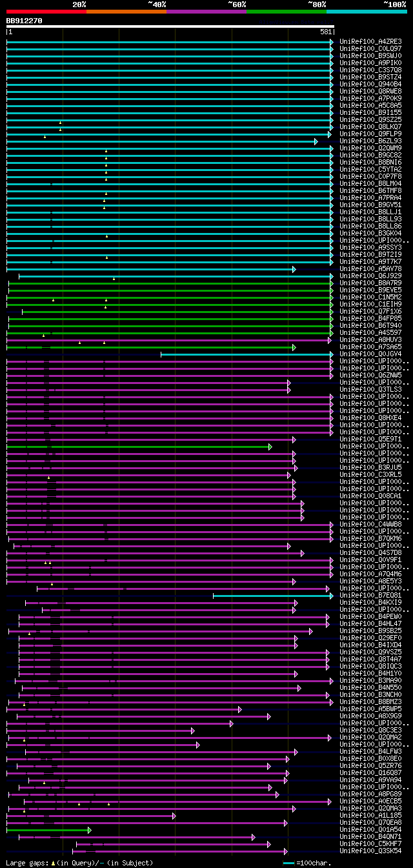The height and width of the screenshot is (868, 413).
Task: Select the UniRef100_Q3TLS3 label
Action: [x=370, y=389]
